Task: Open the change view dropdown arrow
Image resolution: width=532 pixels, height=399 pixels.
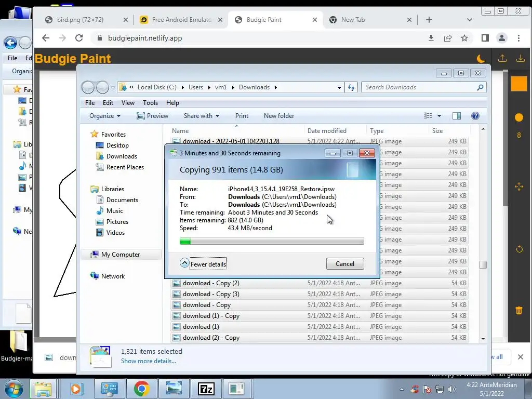Action: 439,116
